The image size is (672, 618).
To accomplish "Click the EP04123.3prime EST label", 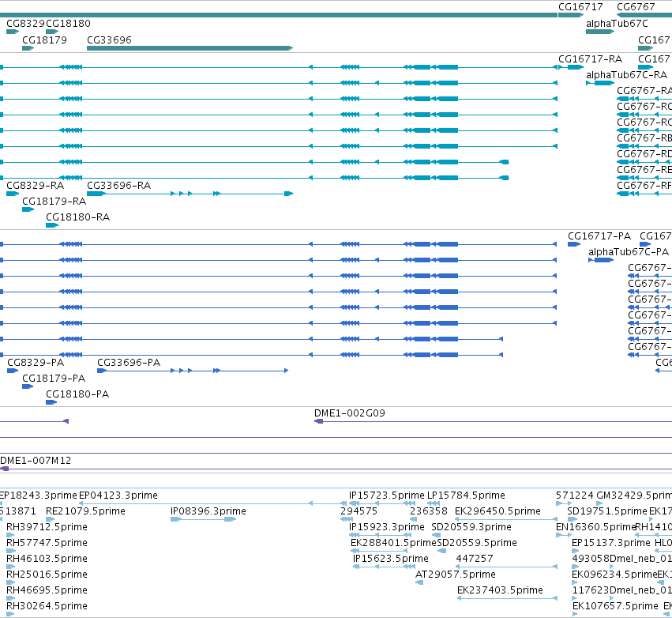I will (x=118, y=496).
